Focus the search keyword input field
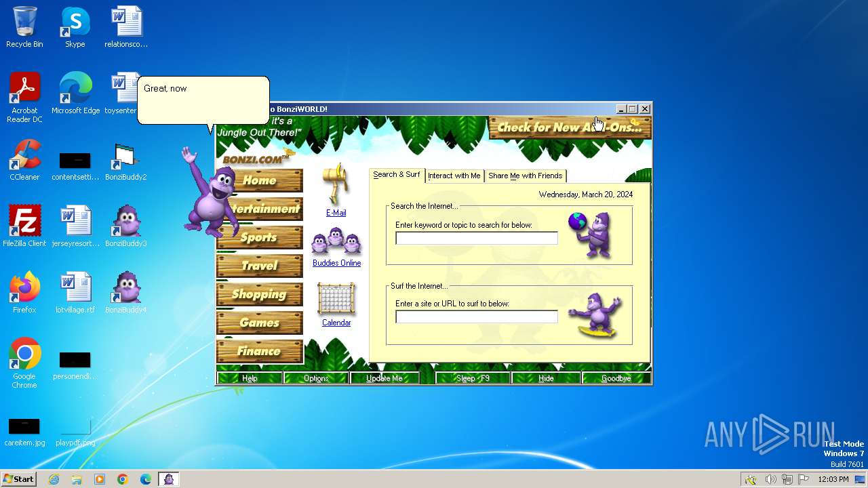 click(x=477, y=238)
